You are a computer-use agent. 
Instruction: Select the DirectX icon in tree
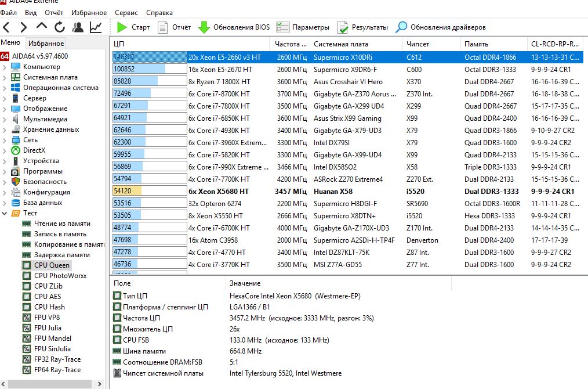pos(16,150)
